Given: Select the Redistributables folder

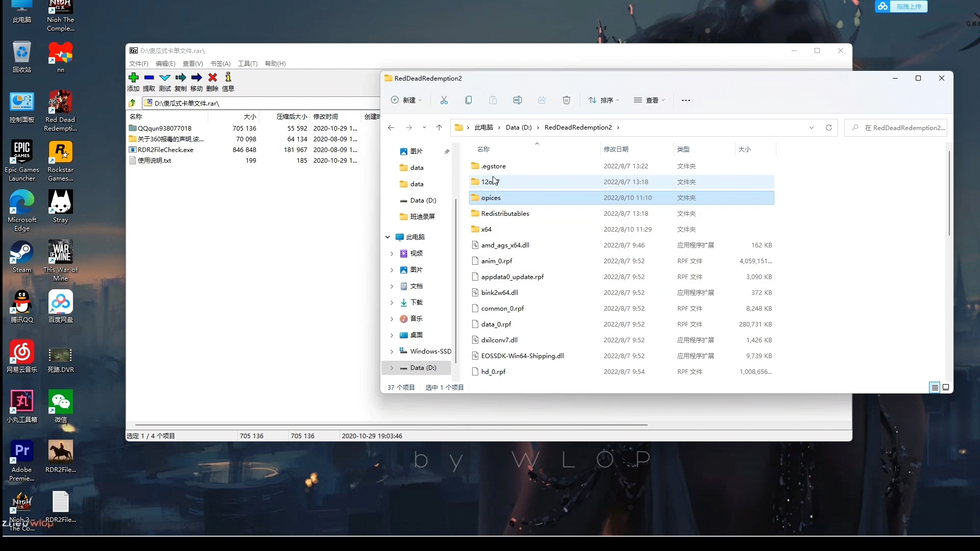Looking at the screenshot, I should tap(621, 214).
